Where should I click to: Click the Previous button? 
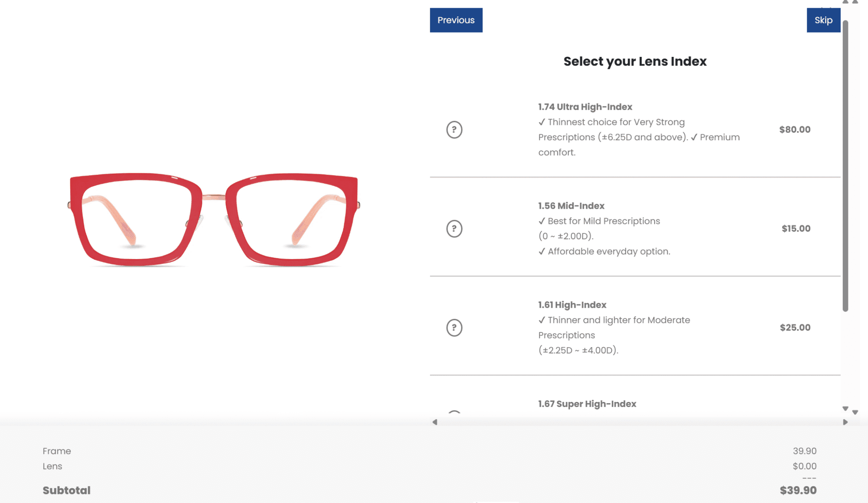tap(456, 20)
